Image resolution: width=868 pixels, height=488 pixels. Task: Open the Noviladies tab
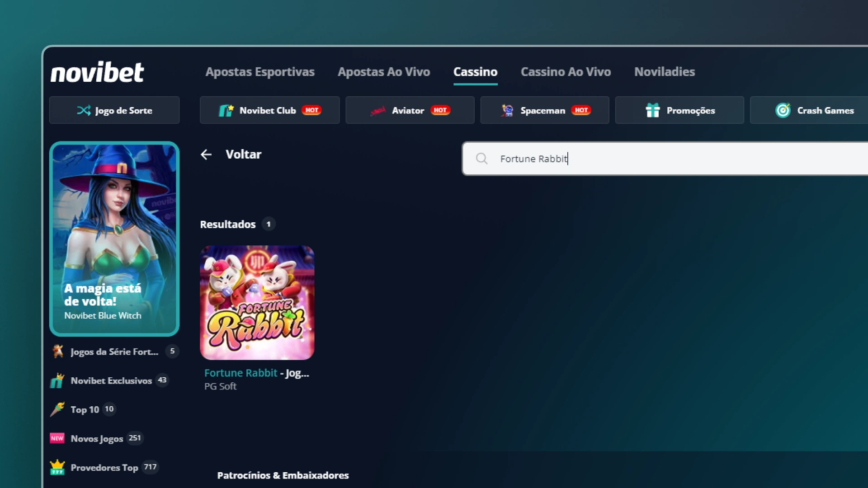pos(665,72)
